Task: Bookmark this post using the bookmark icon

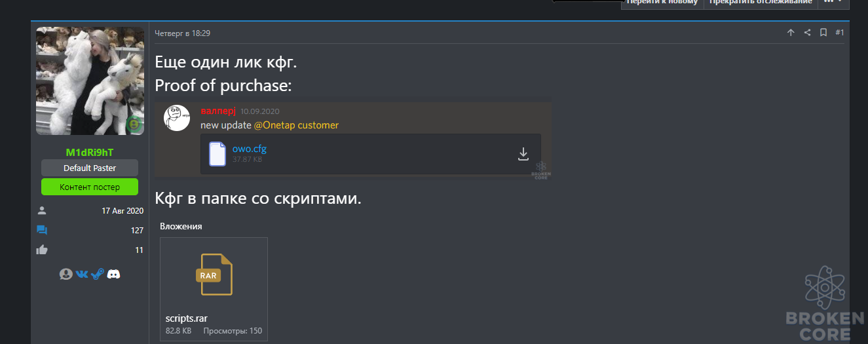Action: click(x=823, y=33)
